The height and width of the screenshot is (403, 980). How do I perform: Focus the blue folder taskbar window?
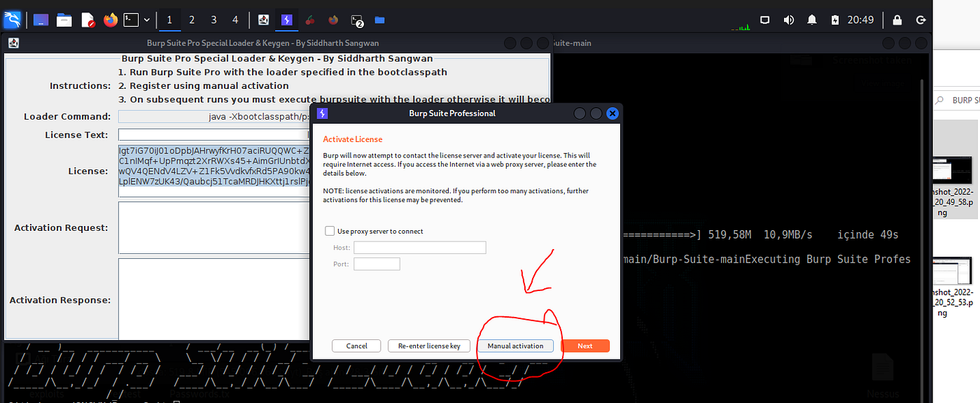coord(379,20)
